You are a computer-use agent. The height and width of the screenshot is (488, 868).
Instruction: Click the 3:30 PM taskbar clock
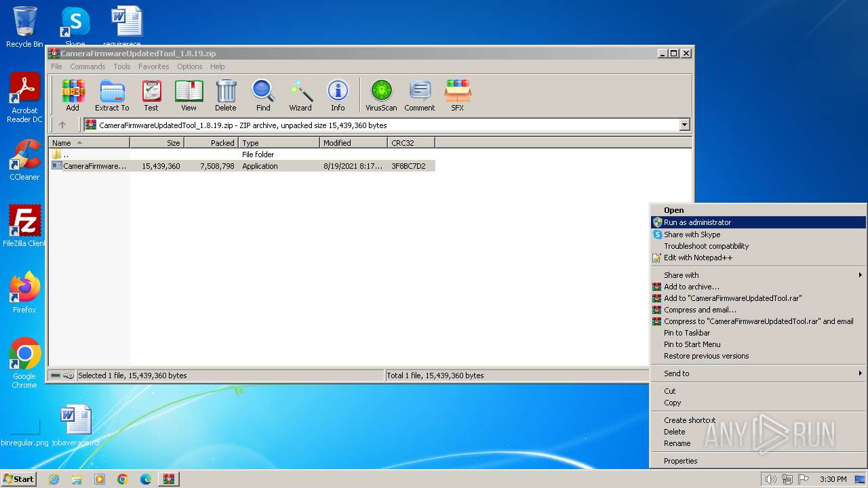click(833, 479)
